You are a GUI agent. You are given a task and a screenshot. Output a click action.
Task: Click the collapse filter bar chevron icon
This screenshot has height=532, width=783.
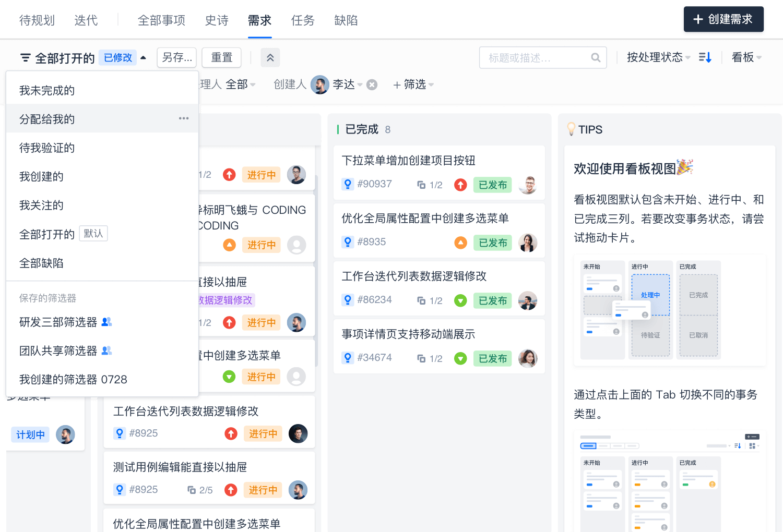coord(270,58)
